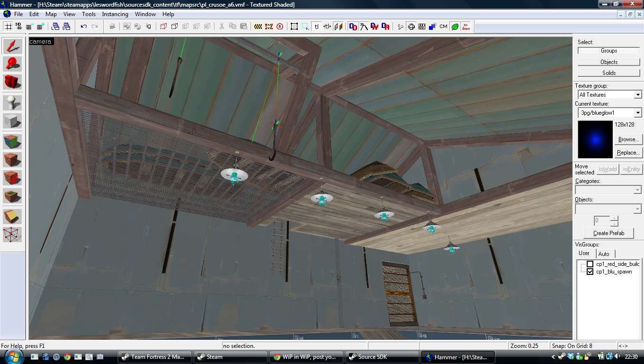Toggle the 2D grid display
This screenshot has width=644, height=364.
8,27
